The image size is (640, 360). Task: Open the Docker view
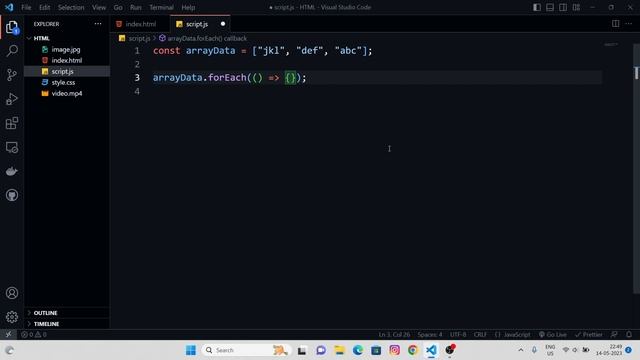[x=12, y=171]
